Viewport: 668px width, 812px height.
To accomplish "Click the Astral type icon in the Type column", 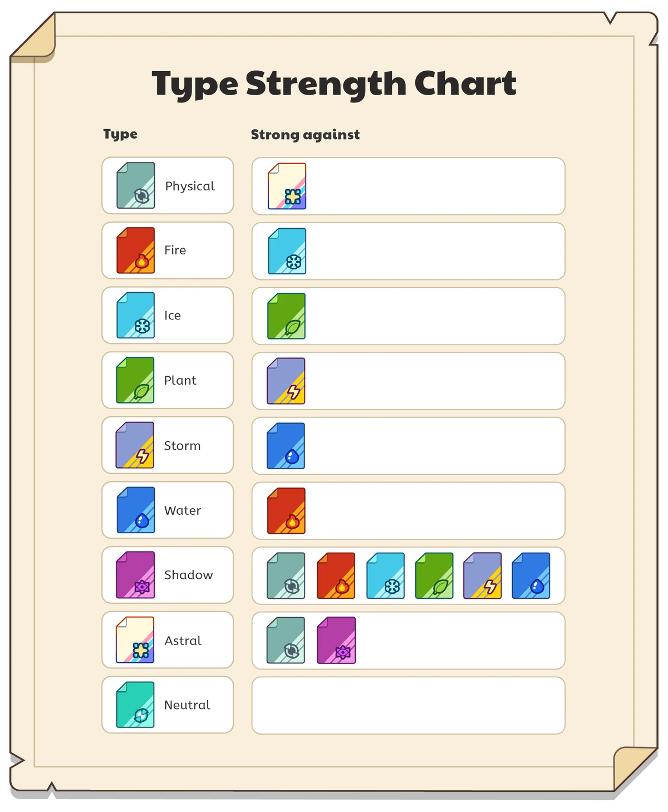I will [135, 640].
